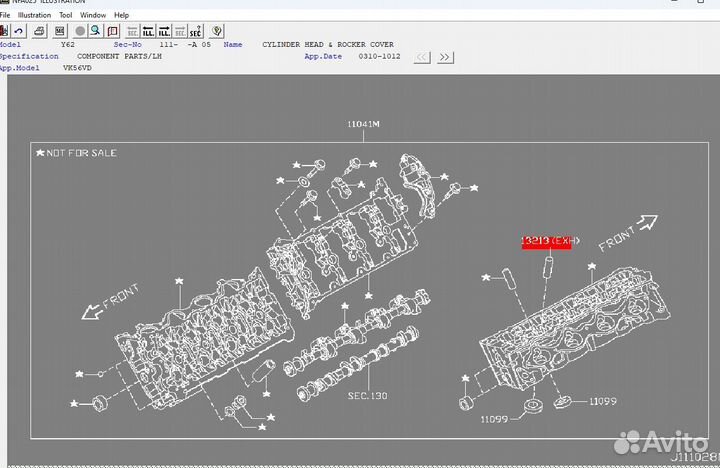Click the greyed previous SEC. toolbar button
This screenshot has width=720, height=468.
[132, 31]
